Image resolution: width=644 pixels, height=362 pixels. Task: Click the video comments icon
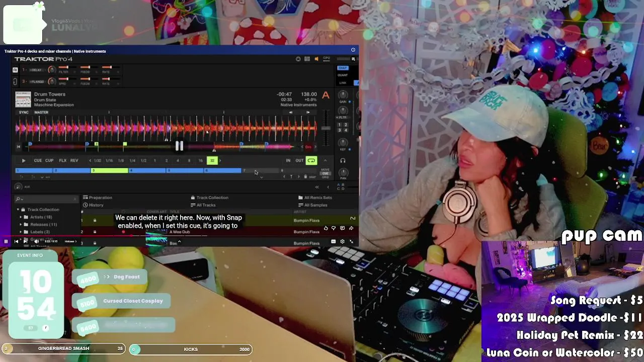[x=343, y=228]
